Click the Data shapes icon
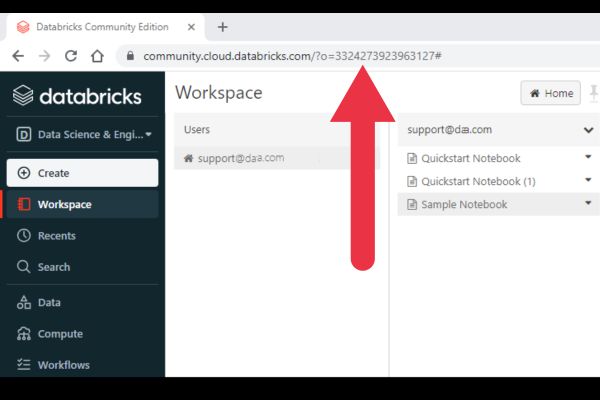This screenshot has width=600, height=400. pos(24,302)
